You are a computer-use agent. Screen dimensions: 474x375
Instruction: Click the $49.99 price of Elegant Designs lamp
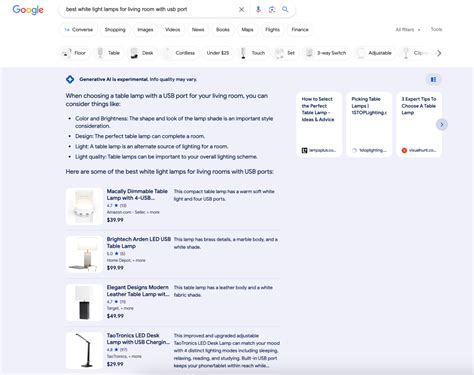[x=115, y=316]
